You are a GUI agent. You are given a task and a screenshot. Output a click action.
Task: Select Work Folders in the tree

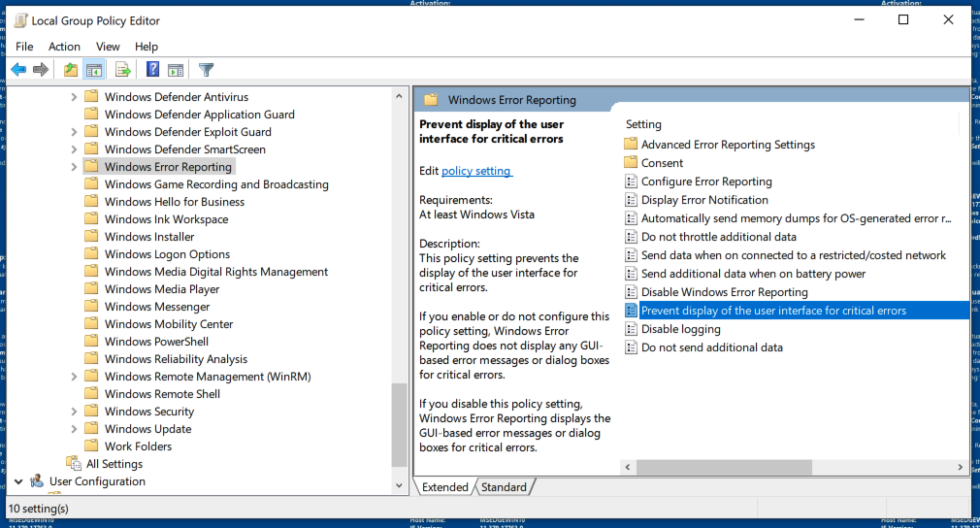[x=138, y=446]
